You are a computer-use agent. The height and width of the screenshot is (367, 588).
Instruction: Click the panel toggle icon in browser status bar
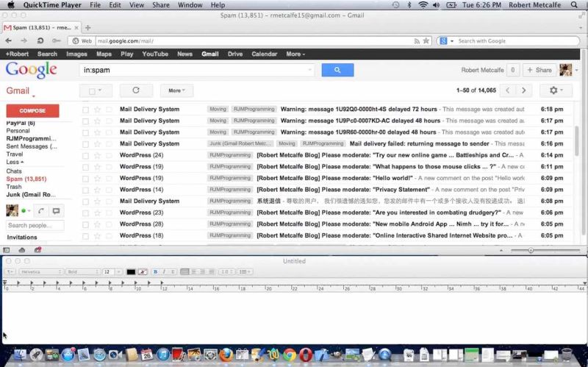click(7, 250)
